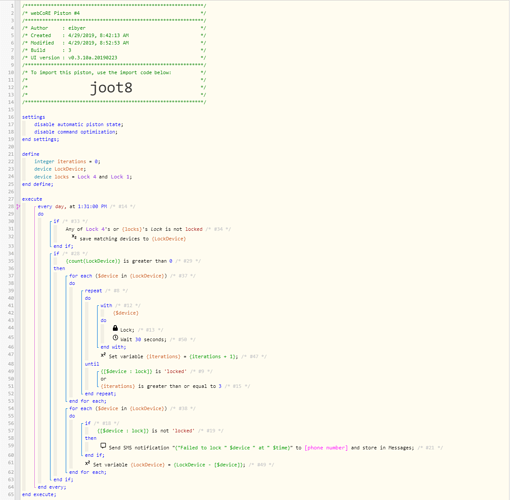Click the speech bubble icon before Send SMS notification
Viewport: 513px width, 500px height.
click(103, 446)
